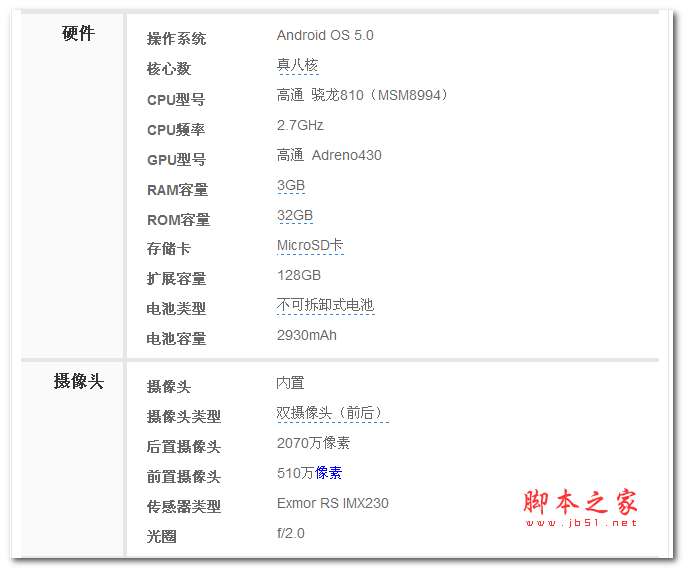Click the blue 像素 link for front camera
Viewport: 684px width, 569px height.
329,473
